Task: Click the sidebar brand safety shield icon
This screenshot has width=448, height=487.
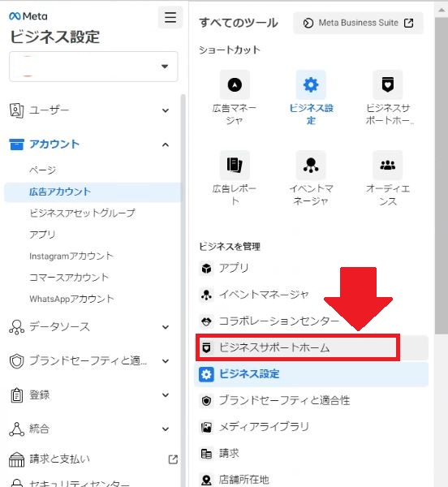Action: tap(16, 361)
